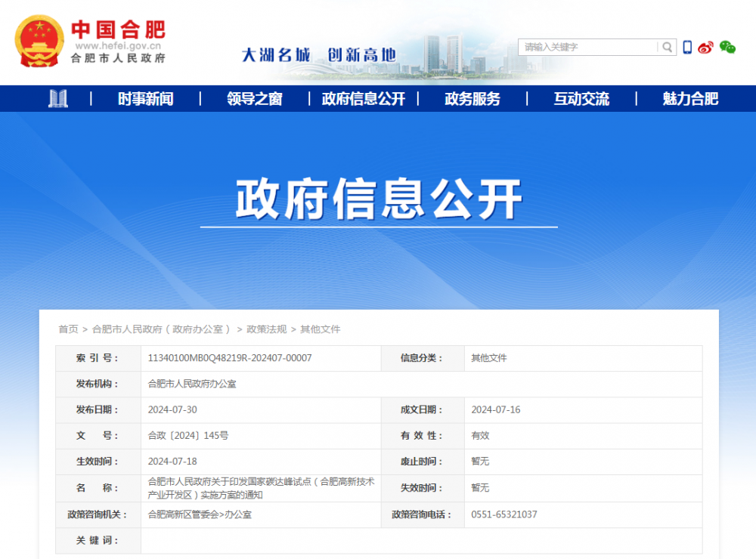Open 合肥市人民政府（政府办公室） breadcrumb link
This screenshot has height=559, width=756.
[162, 329]
